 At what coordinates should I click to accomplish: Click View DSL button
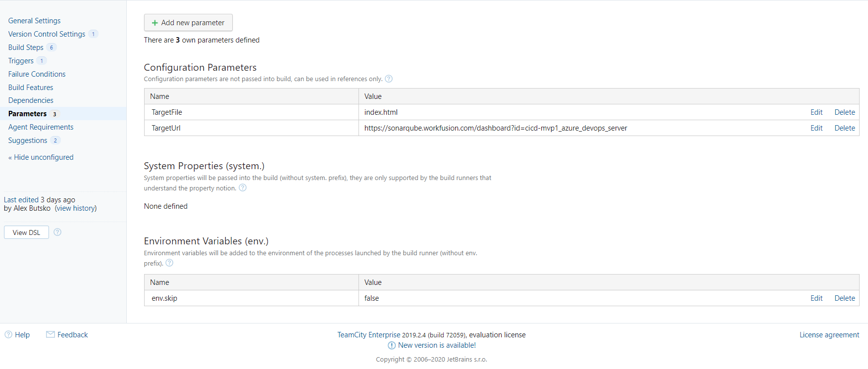click(x=26, y=232)
